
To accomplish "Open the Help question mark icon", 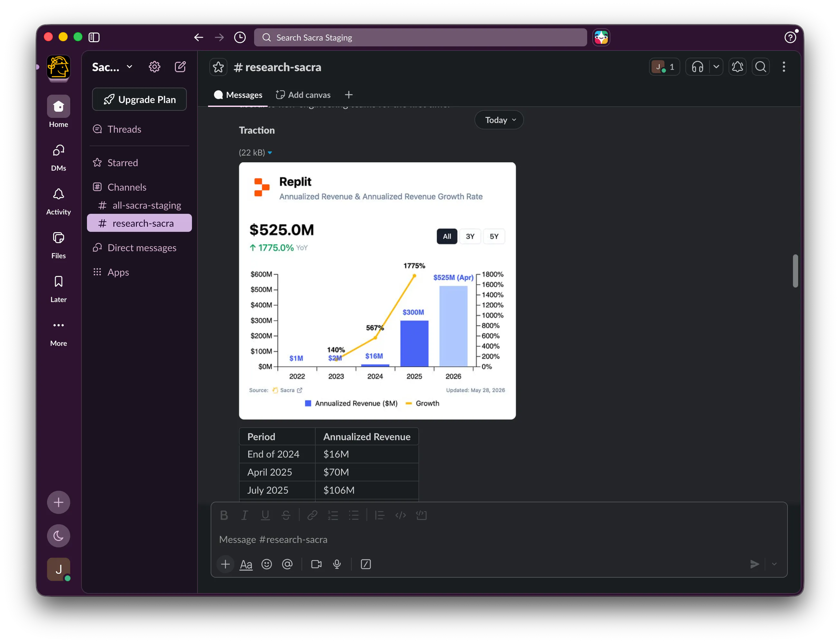I will [x=790, y=37].
